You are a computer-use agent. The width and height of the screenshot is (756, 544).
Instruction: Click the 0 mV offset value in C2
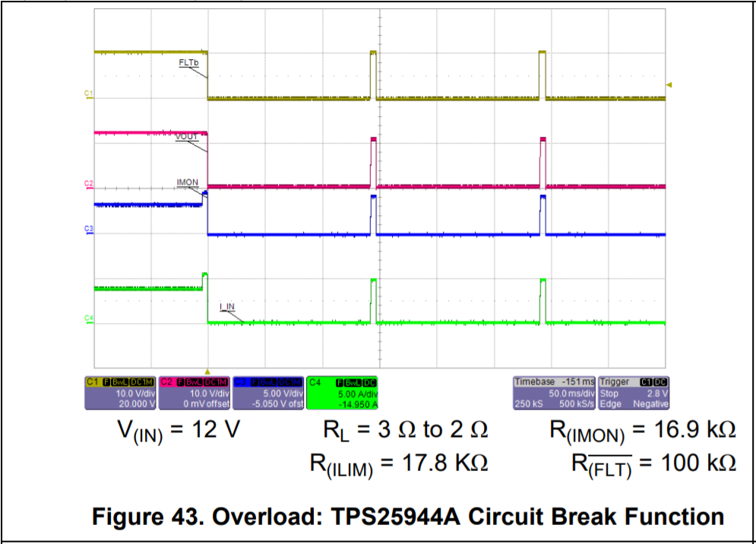coord(207,403)
